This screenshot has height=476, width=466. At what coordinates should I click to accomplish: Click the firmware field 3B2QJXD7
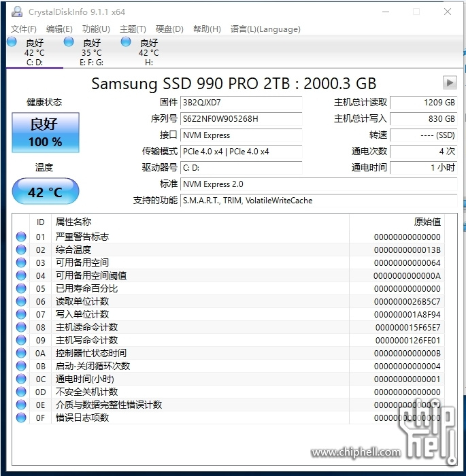pyautogui.click(x=242, y=103)
